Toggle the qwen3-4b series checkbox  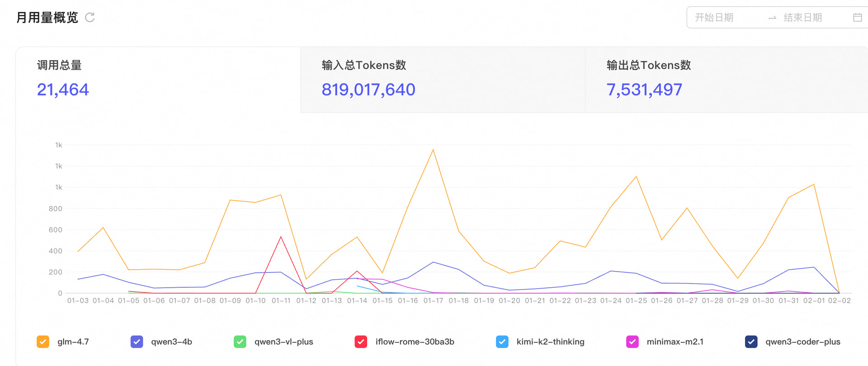137,342
